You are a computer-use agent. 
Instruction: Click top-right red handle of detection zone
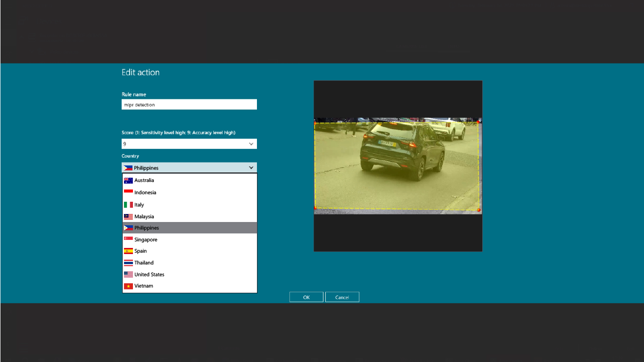pos(479,123)
